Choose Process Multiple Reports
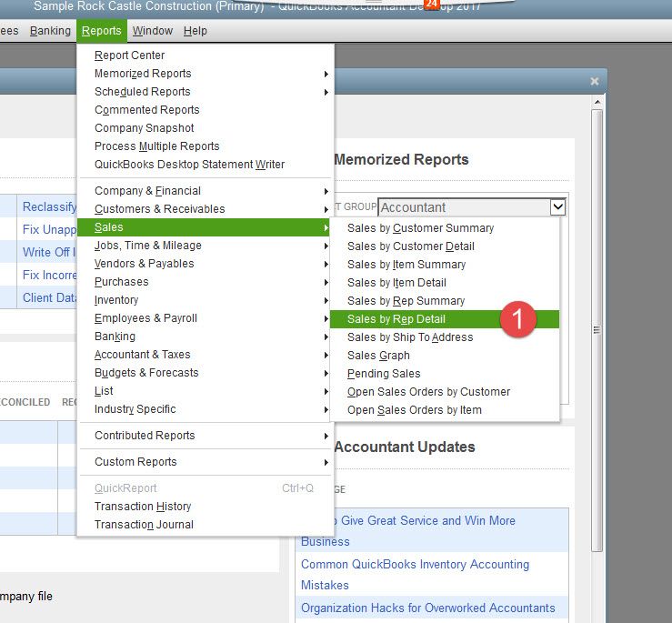Screen dimensions: 672x623 point(205,146)
